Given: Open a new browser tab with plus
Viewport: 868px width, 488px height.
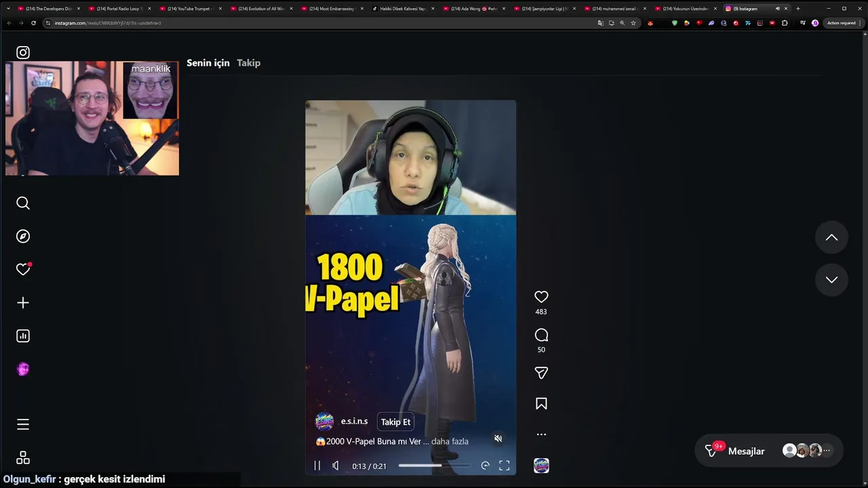Looking at the screenshot, I should click(x=798, y=9).
